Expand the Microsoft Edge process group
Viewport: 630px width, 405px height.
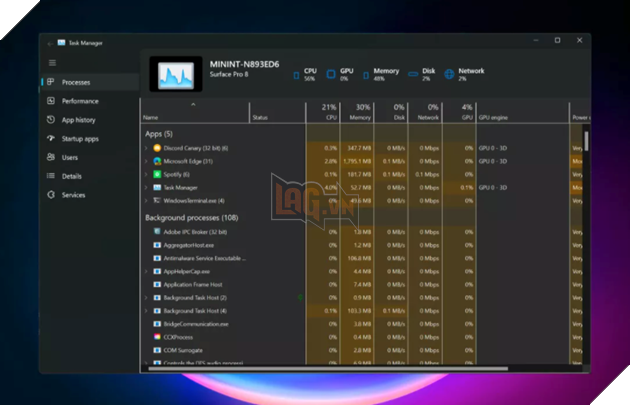tap(146, 161)
